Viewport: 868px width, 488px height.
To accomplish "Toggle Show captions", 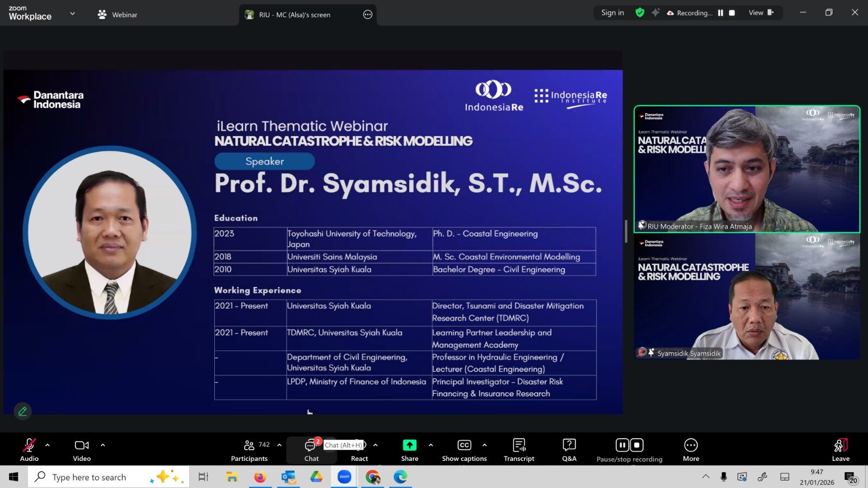I will coord(464,450).
